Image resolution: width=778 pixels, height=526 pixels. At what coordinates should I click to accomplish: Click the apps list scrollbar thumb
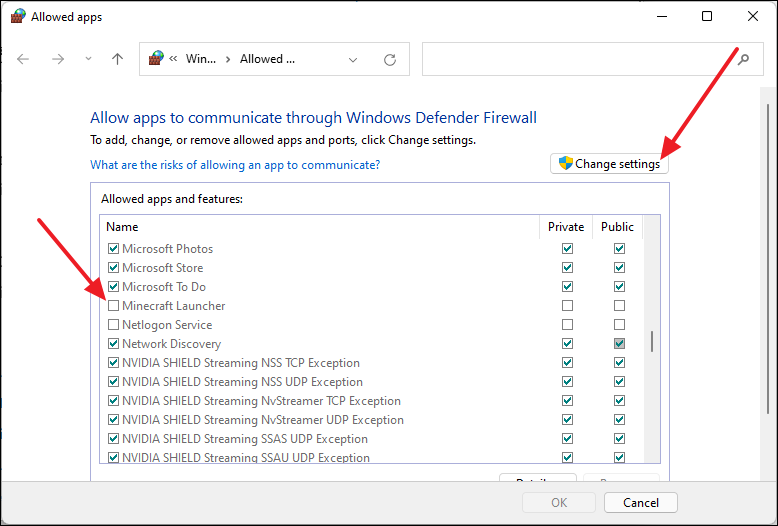(x=651, y=341)
